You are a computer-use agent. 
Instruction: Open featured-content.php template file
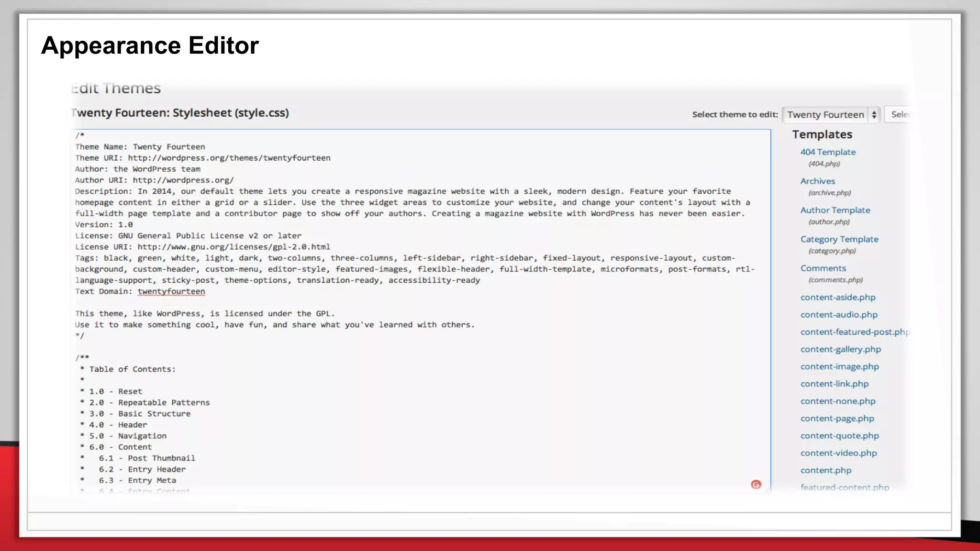(845, 487)
